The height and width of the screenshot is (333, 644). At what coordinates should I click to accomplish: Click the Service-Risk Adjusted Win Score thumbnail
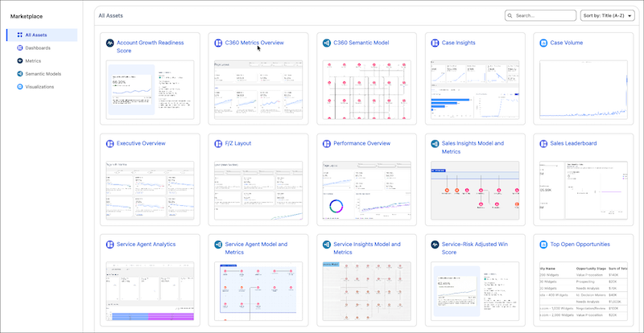pos(475,291)
